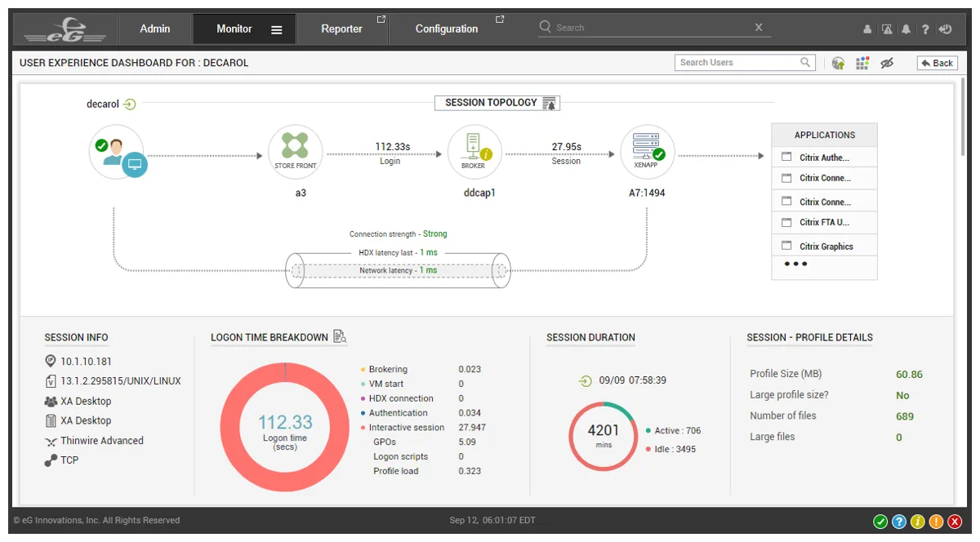Open Logon Time Breakdown details icon

340,336
